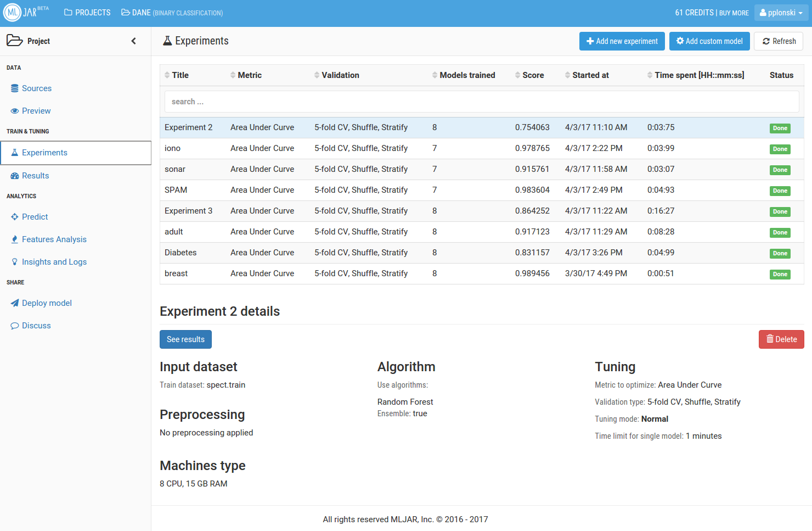The height and width of the screenshot is (531, 812).
Task: Click the Refresh button
Action: 779,41
